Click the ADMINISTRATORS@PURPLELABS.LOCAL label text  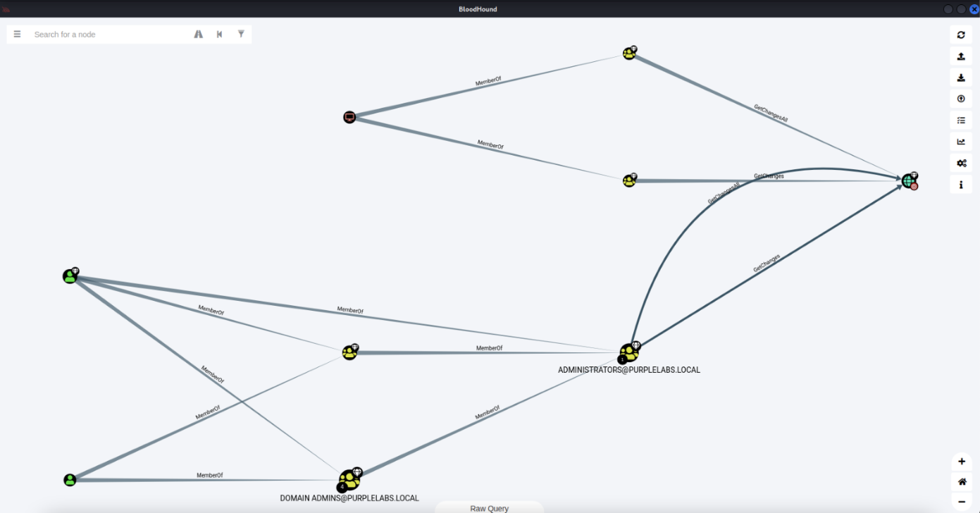[x=629, y=370]
